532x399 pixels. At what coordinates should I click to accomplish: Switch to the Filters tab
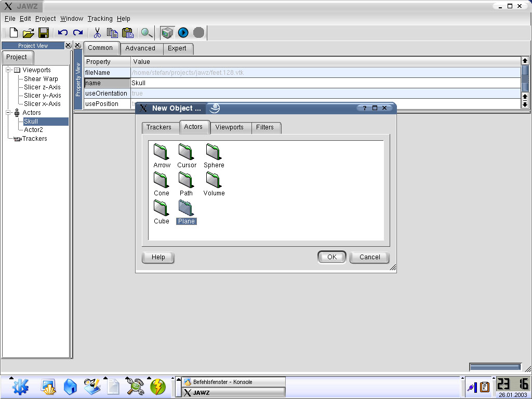[265, 127]
